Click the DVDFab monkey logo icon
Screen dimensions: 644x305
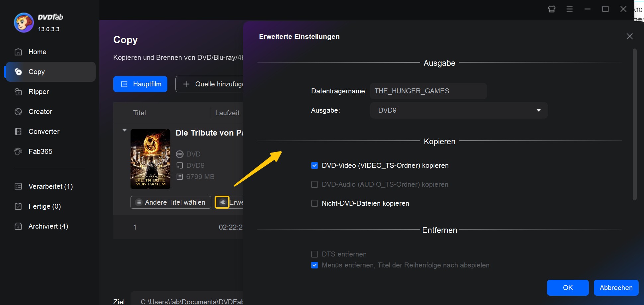[x=24, y=23]
